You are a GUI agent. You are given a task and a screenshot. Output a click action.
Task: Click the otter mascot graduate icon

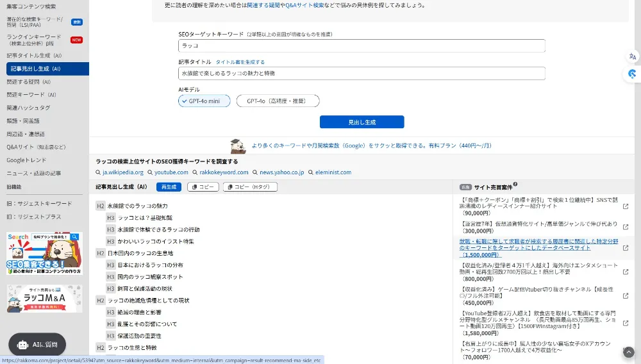pos(238,146)
